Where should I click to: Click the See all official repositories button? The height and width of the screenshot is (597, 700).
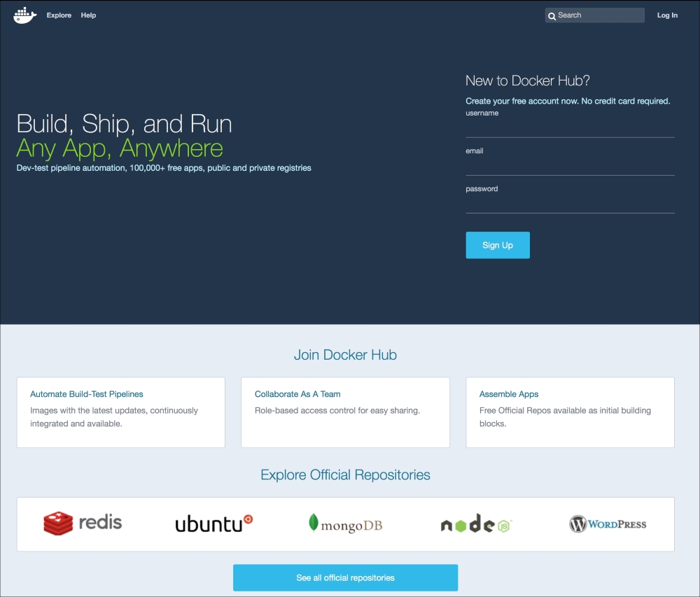345,577
